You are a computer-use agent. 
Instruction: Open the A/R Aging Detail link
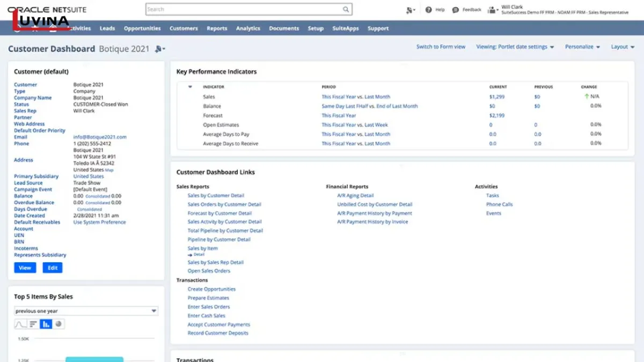click(355, 196)
